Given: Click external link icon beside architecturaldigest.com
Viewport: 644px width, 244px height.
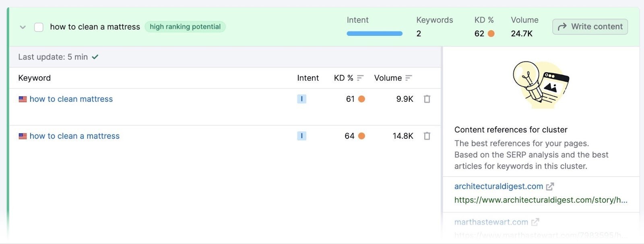Looking at the screenshot, I should pos(550,187).
